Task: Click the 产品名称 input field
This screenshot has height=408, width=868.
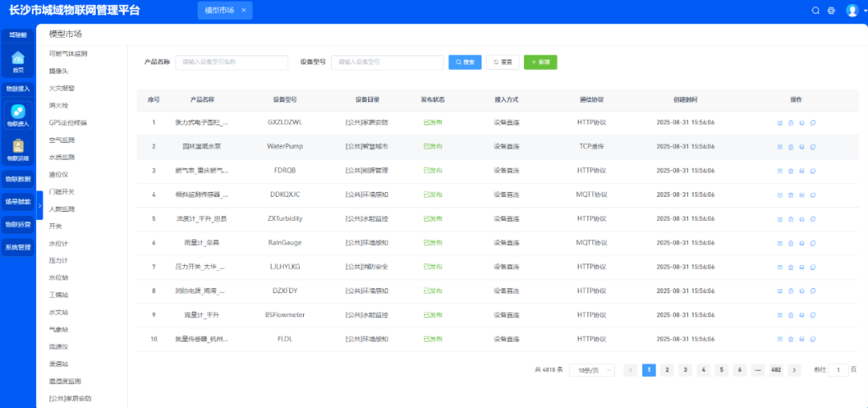Action: [231, 62]
